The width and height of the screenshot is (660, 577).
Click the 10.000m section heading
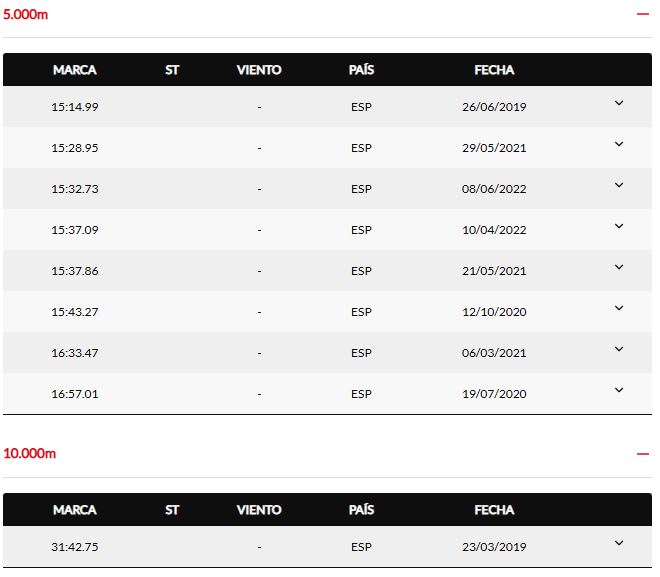click(x=30, y=454)
